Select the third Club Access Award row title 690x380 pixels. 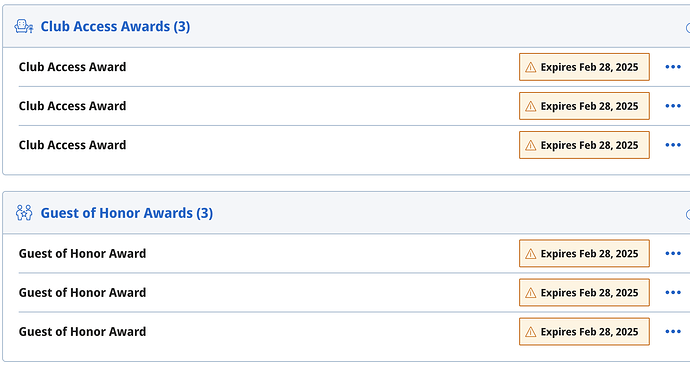coord(73,145)
